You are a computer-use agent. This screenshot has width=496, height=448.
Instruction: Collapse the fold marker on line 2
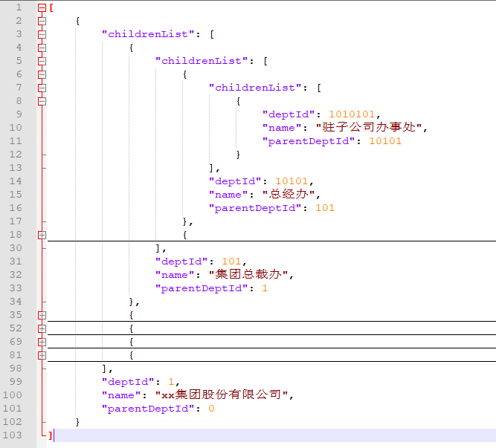(x=42, y=21)
